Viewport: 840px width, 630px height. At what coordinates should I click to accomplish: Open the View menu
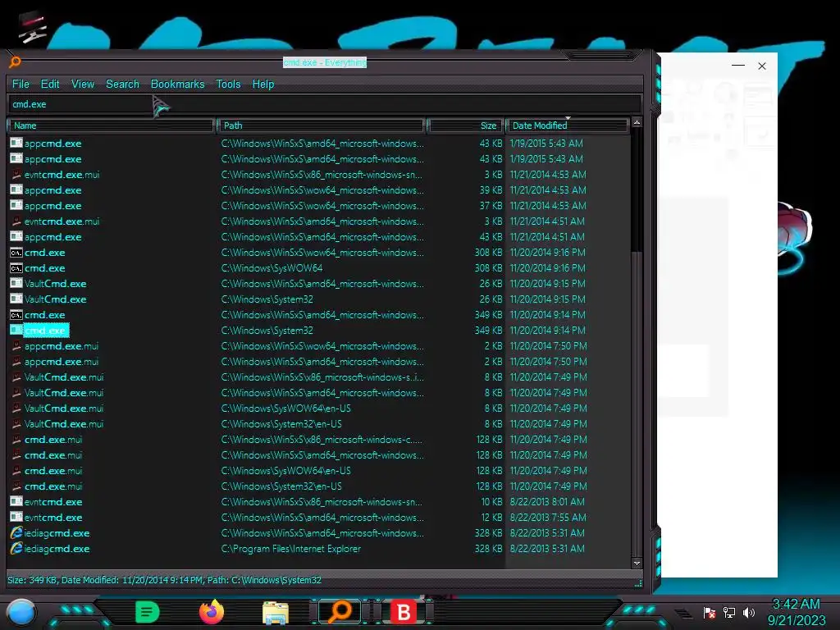coord(83,84)
